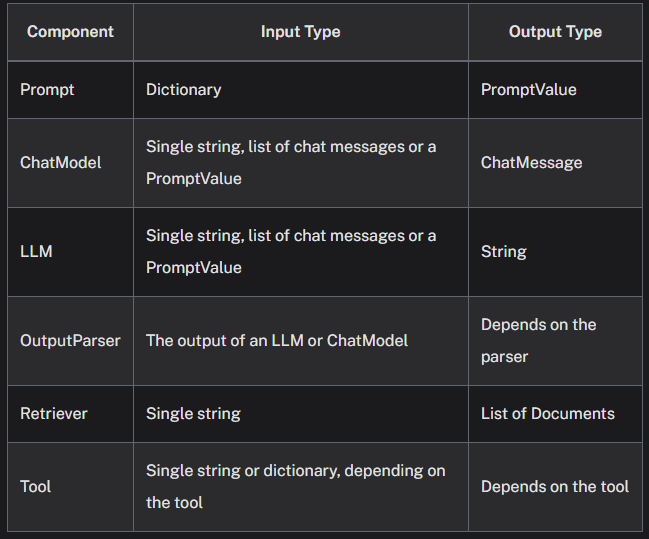Click the Dictionary input type cell

184,89
